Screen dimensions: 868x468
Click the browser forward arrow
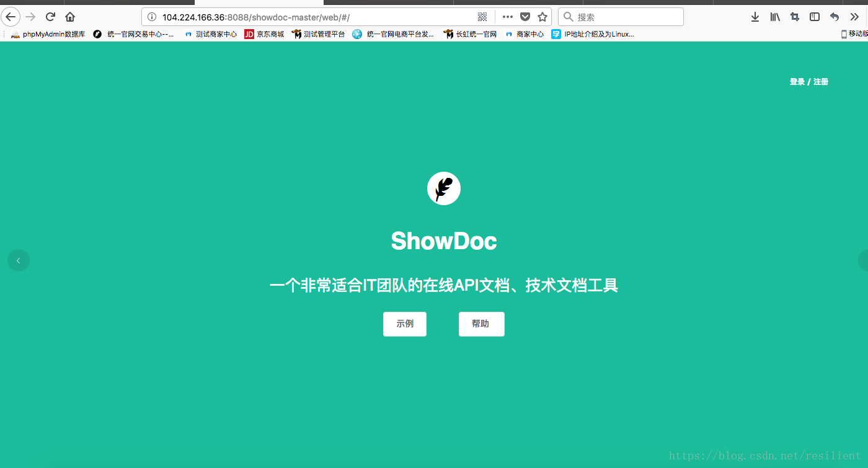click(x=30, y=17)
